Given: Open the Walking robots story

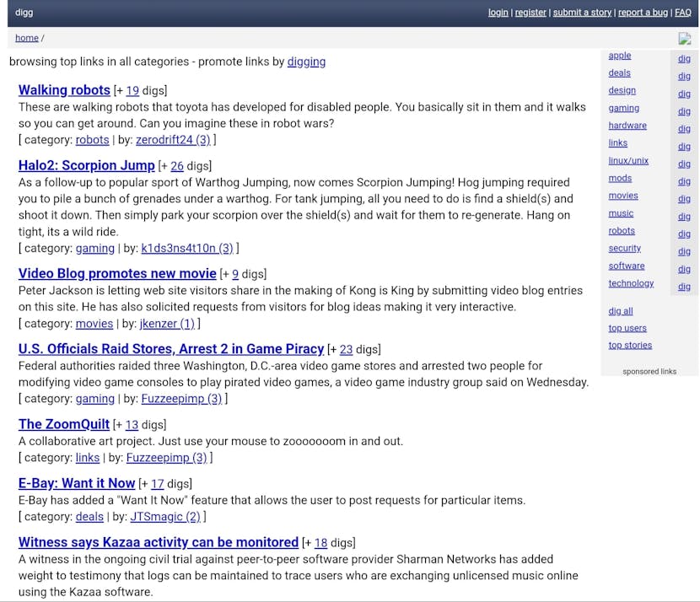Looking at the screenshot, I should [64, 90].
